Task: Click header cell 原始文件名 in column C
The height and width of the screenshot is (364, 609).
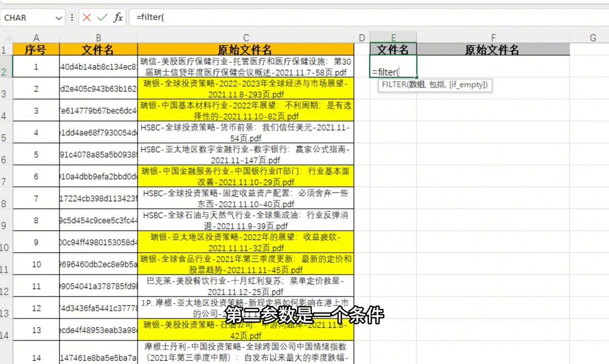Action: click(245, 50)
